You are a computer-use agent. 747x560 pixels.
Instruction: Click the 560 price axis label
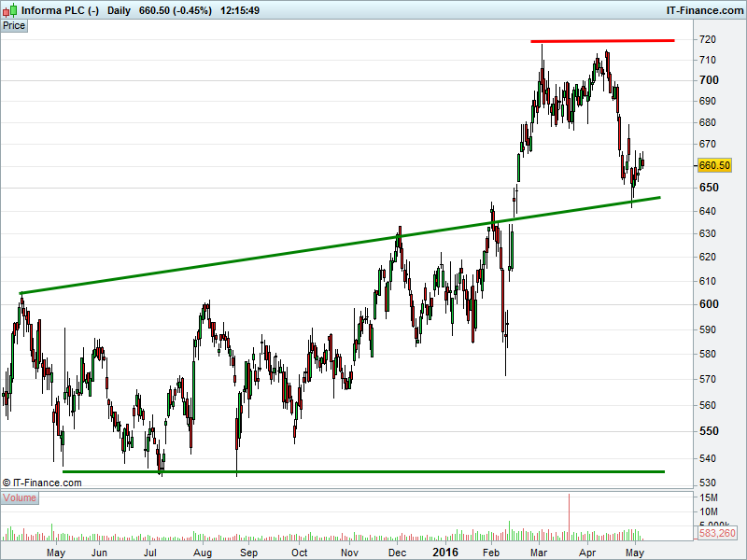click(708, 405)
